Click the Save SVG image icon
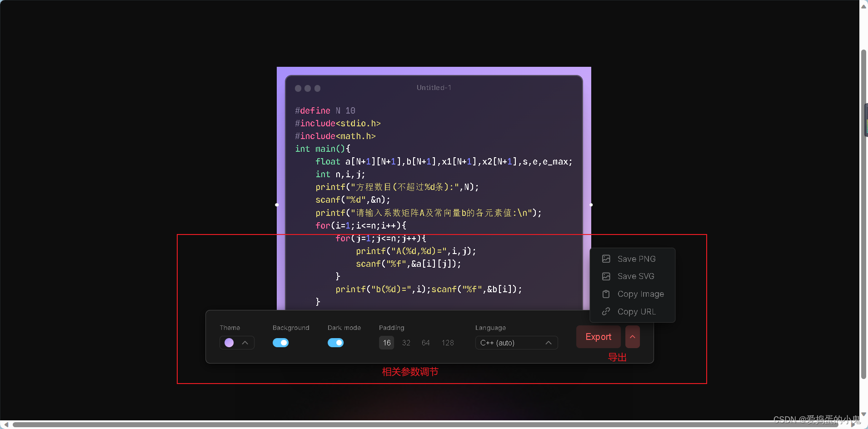 [606, 276]
